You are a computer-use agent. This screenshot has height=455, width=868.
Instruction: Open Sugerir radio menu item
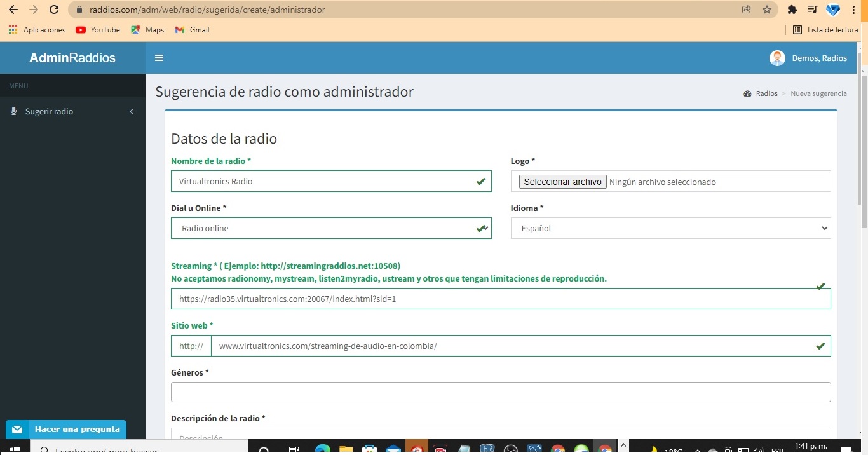pos(49,111)
